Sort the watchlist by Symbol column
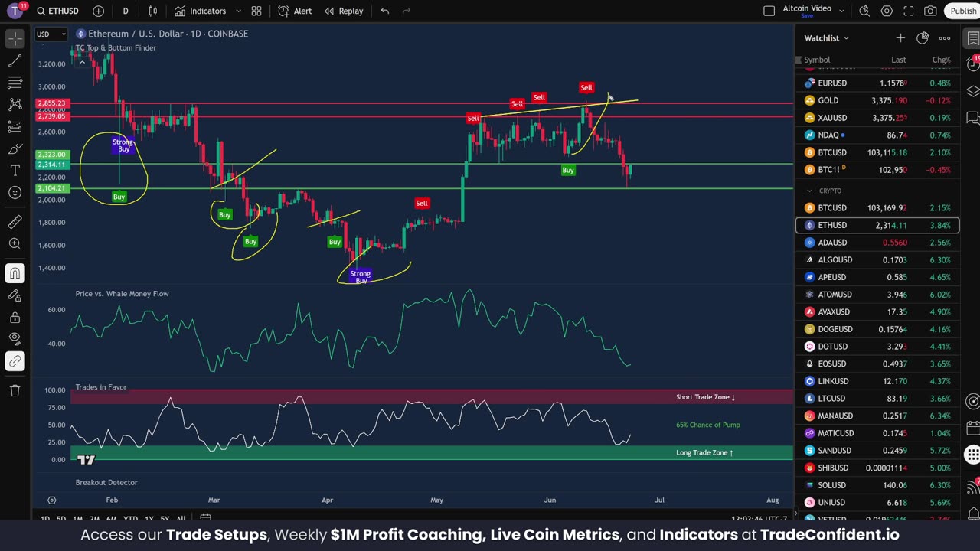 pyautogui.click(x=817, y=60)
